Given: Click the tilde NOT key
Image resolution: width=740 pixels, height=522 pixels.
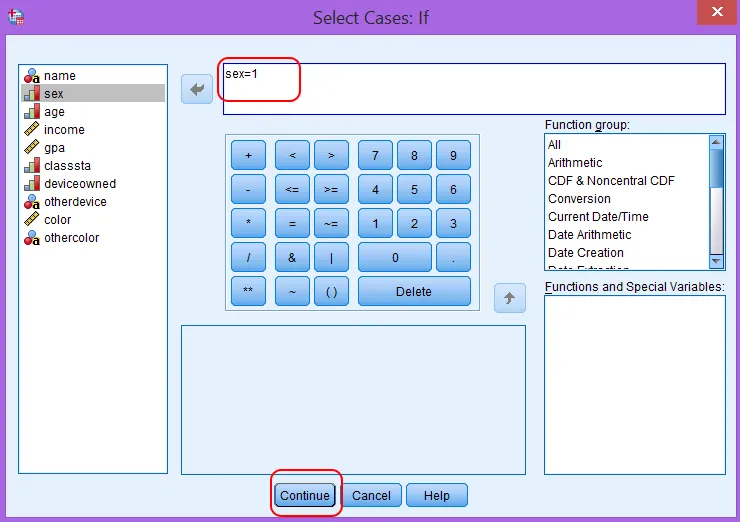Looking at the screenshot, I should [292, 291].
